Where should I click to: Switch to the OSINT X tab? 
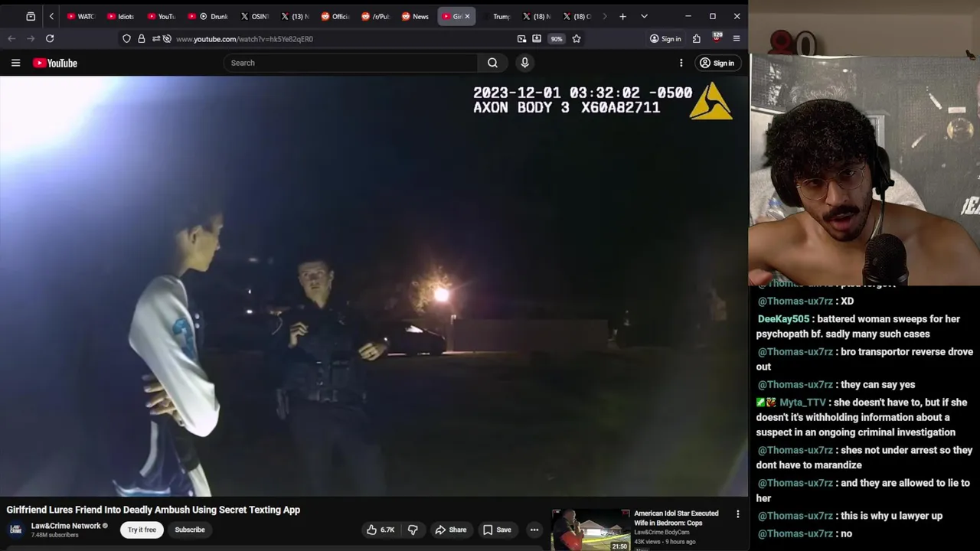click(254, 16)
